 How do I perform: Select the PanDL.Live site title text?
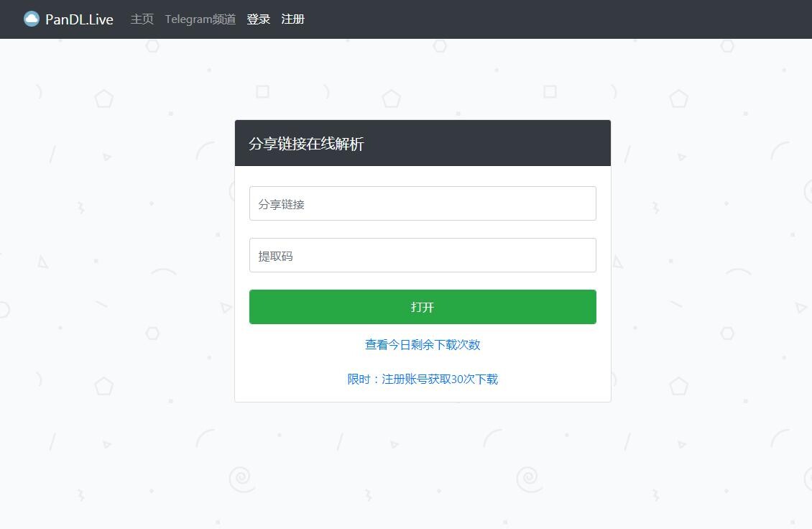78,19
